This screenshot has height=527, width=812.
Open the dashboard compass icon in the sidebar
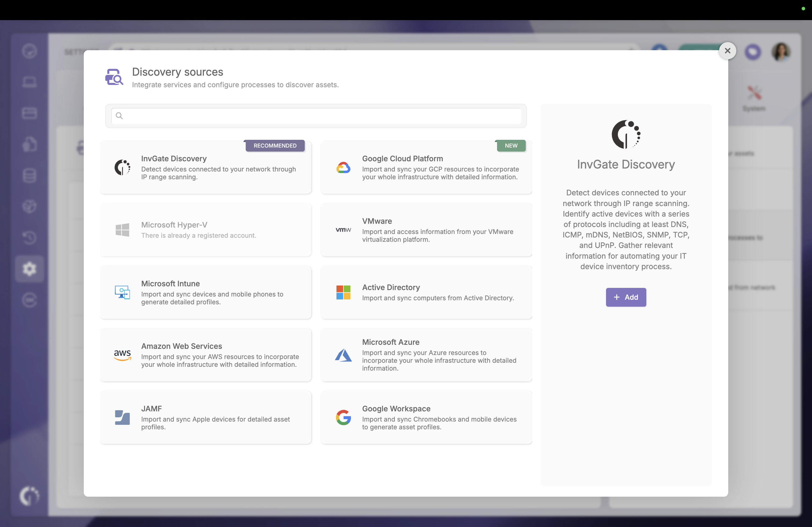click(29, 51)
